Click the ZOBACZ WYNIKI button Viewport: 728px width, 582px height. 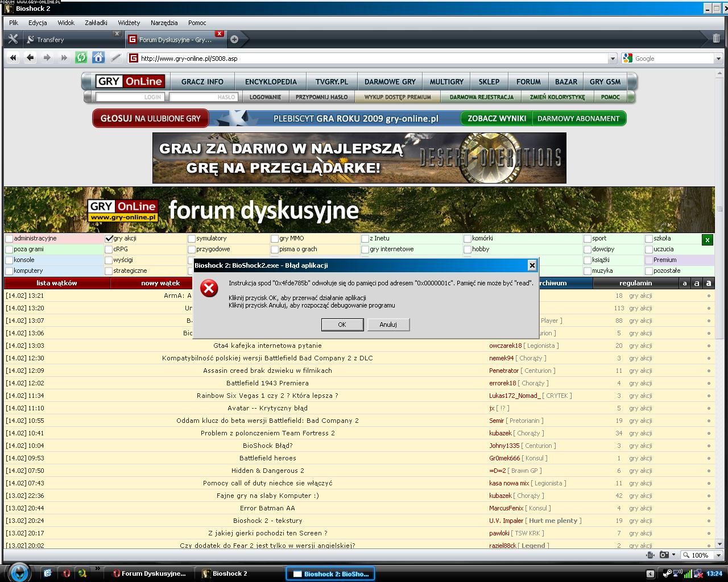(497, 118)
